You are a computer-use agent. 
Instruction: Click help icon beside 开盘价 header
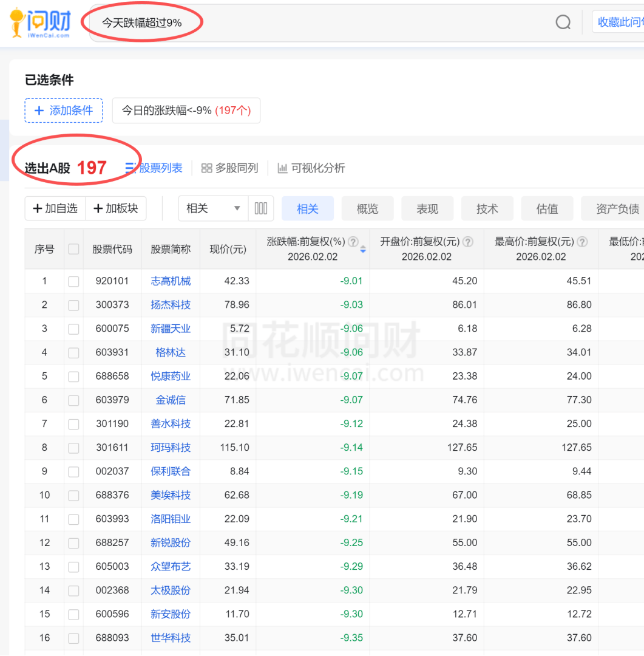[x=468, y=242]
